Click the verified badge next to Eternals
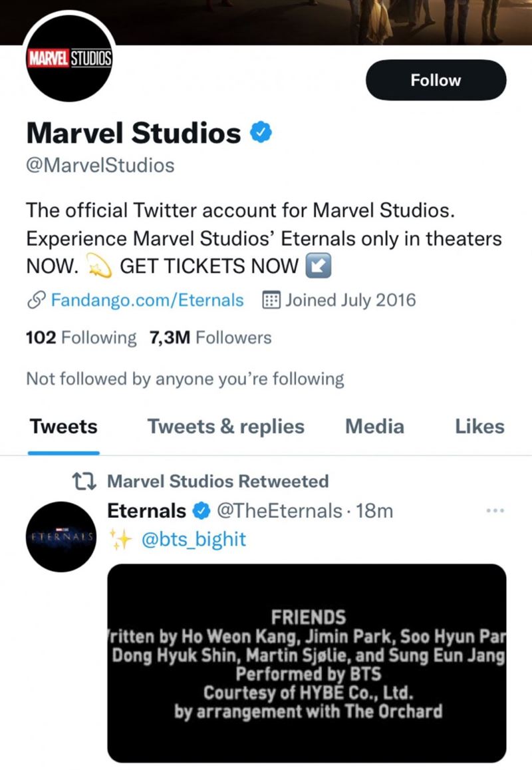The width and height of the screenshot is (532, 770). point(201,511)
